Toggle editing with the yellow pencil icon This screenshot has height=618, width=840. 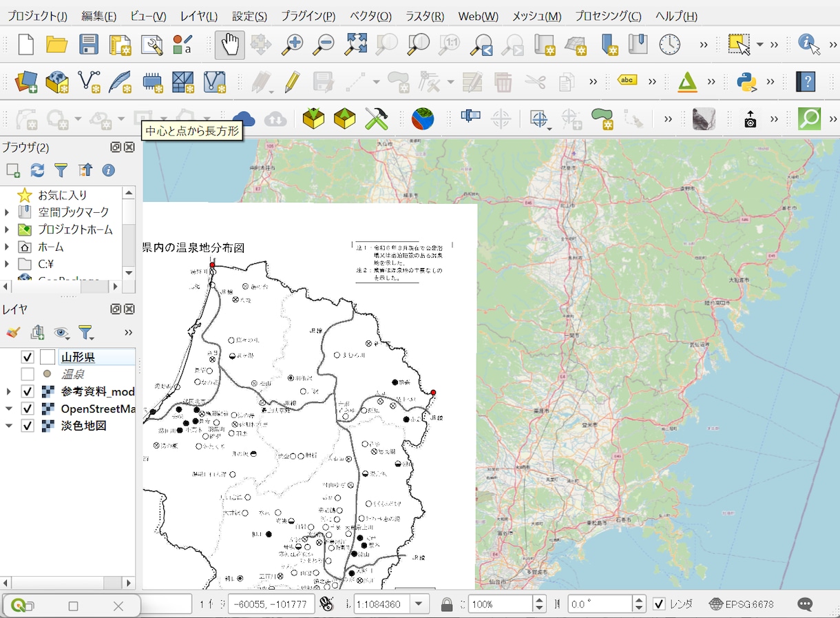pos(291,83)
